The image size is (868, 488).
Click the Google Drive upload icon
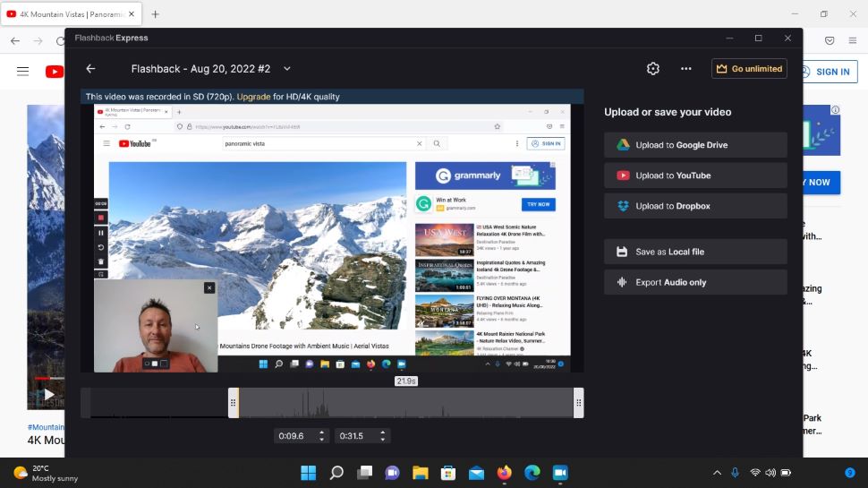623,145
